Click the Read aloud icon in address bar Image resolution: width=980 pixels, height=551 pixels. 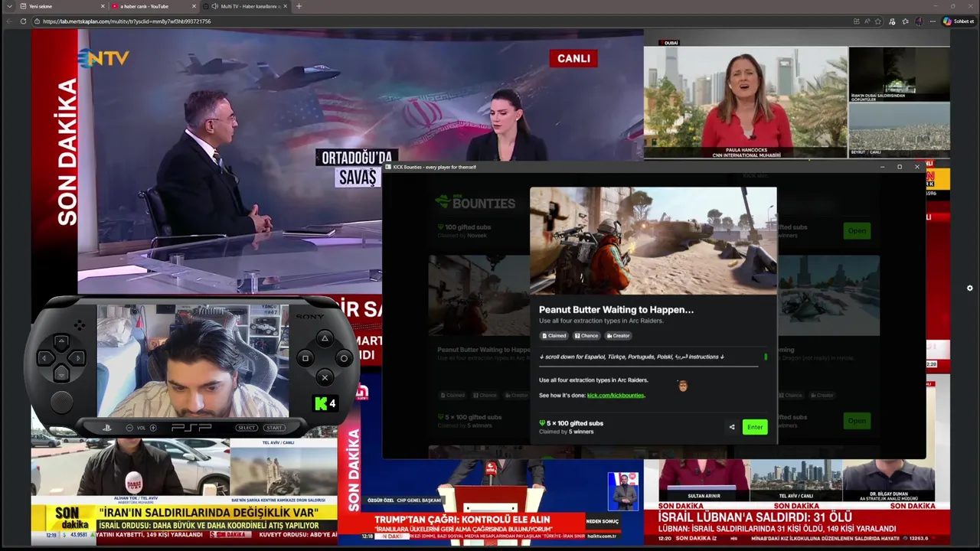867,21
